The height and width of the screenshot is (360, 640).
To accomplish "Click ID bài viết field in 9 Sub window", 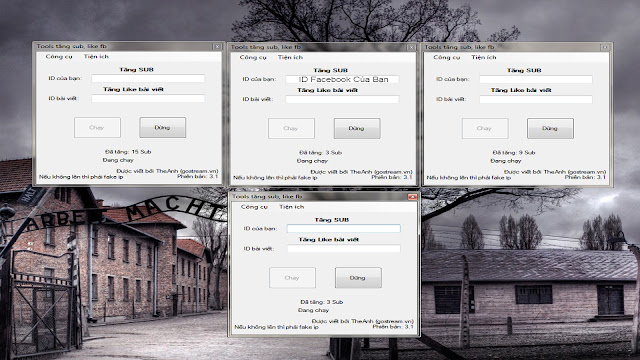I will (536, 99).
